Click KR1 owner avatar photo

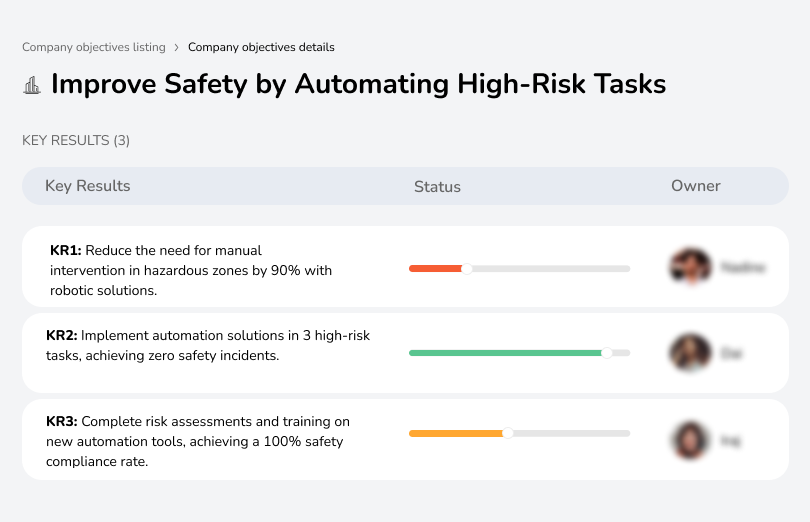pyautogui.click(x=691, y=267)
